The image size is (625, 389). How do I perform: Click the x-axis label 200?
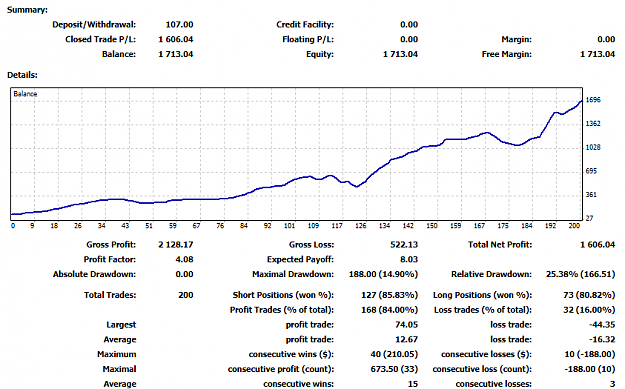coord(574,226)
